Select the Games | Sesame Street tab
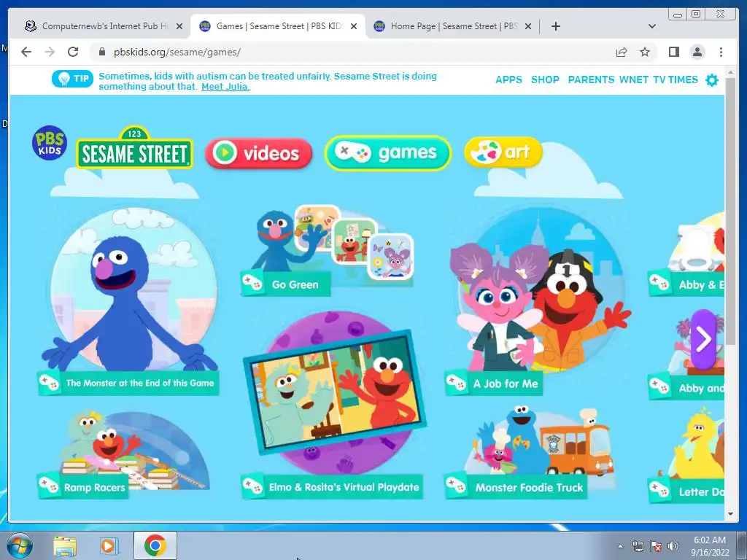The height and width of the screenshot is (560, 747). click(278, 26)
